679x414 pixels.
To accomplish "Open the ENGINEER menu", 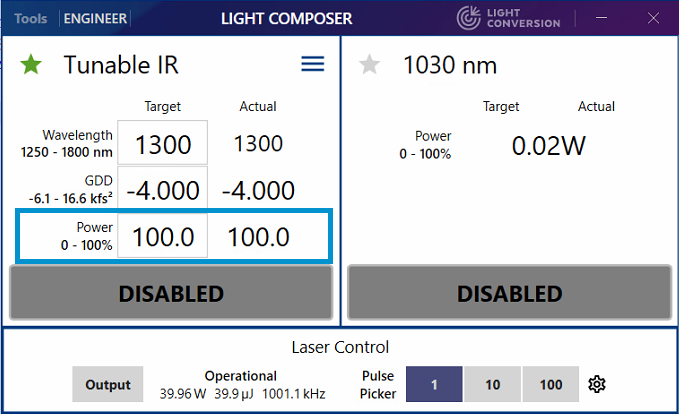I will coord(95,19).
